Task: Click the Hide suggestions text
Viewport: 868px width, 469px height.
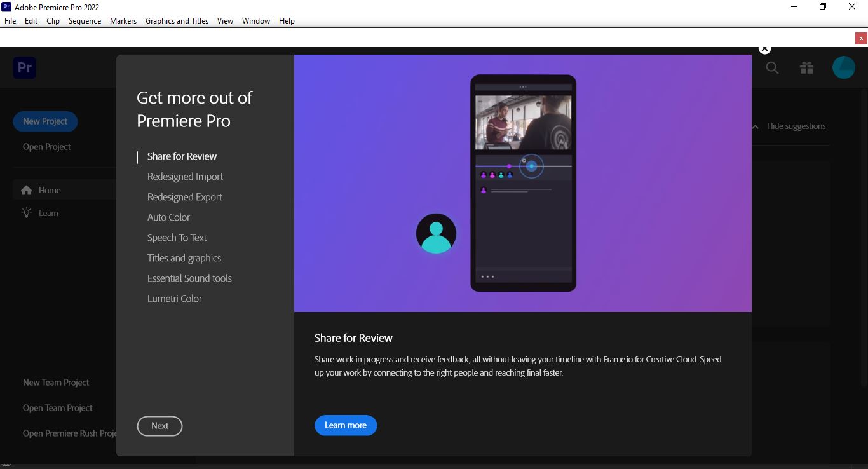Action: point(796,126)
